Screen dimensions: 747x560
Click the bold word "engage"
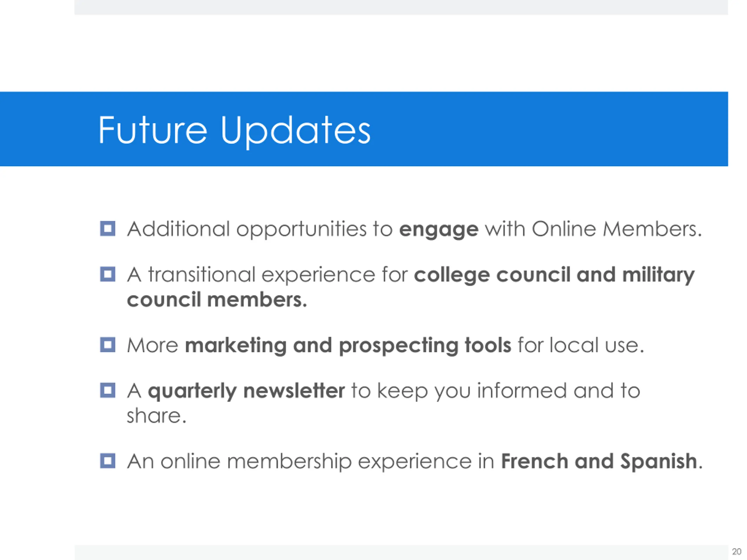coord(439,230)
